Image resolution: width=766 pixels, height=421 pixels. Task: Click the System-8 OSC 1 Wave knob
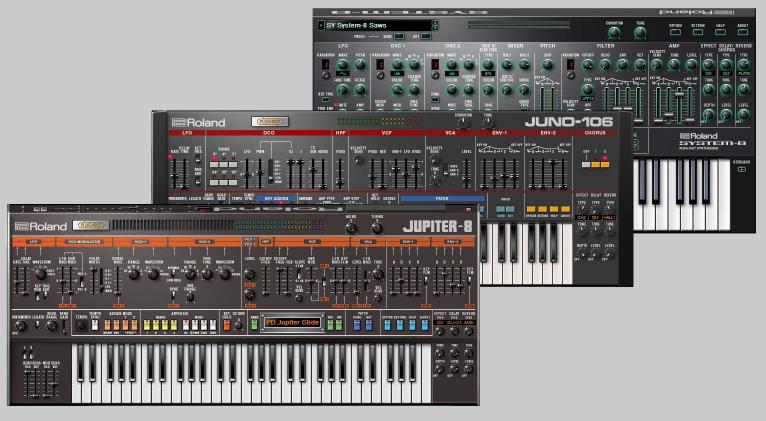coord(397,64)
